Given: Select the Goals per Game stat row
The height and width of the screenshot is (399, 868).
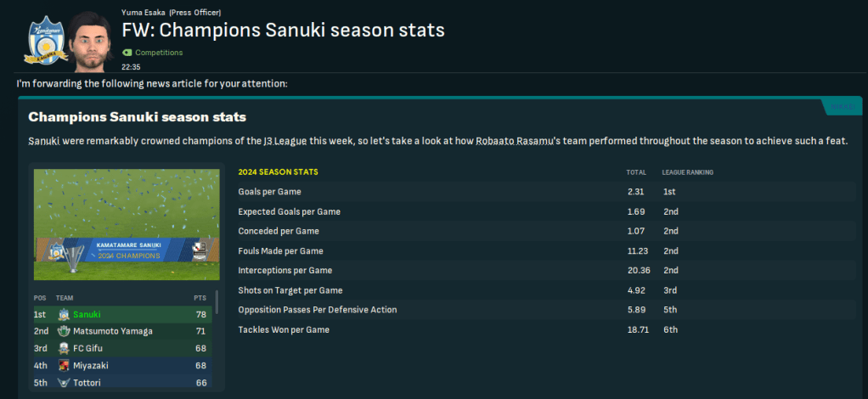Looking at the screenshot, I should point(476,192).
